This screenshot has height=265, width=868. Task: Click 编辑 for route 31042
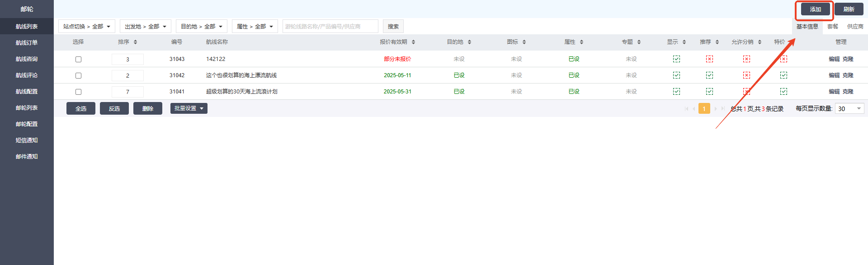[834, 75]
